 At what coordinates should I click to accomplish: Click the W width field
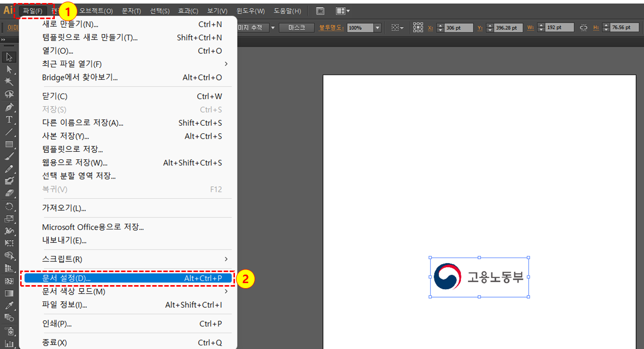point(559,28)
